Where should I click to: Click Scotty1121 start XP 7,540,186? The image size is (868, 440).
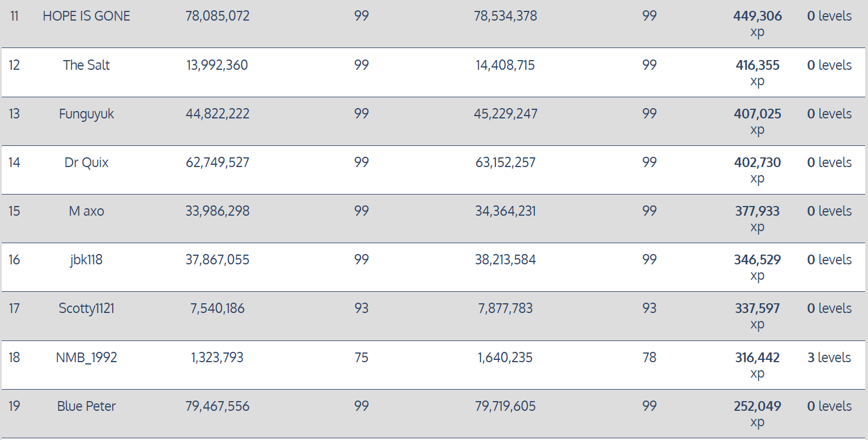[x=217, y=308]
